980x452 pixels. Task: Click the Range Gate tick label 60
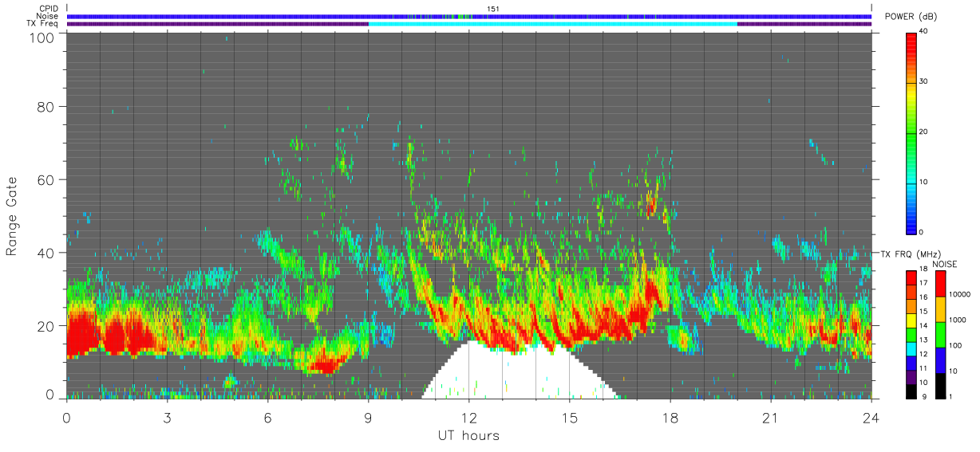point(45,179)
